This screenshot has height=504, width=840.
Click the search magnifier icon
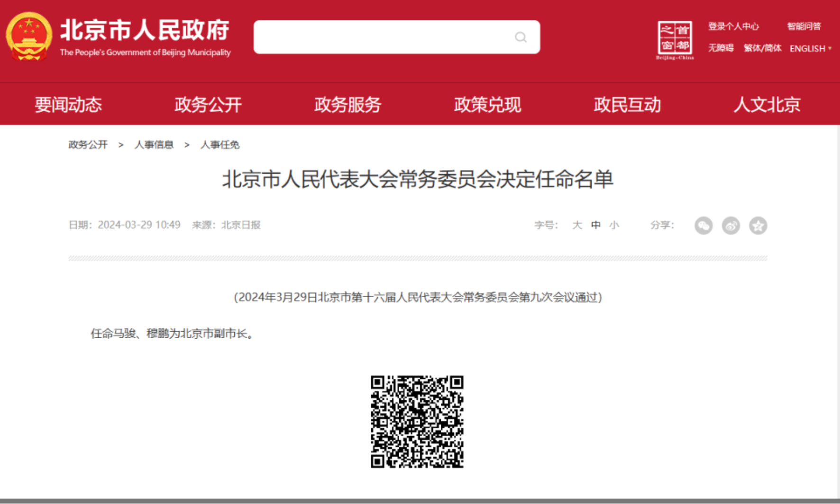[x=520, y=37]
